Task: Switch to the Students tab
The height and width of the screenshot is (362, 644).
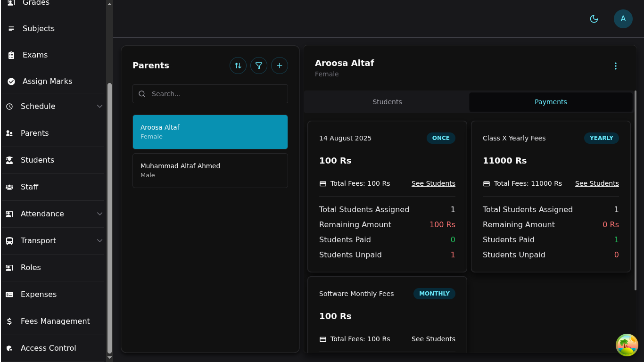Action: pos(387,102)
